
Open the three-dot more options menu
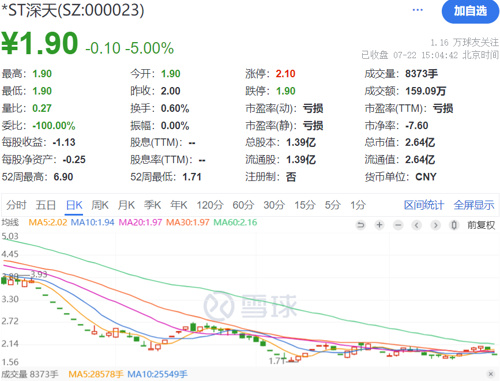tap(417, 10)
